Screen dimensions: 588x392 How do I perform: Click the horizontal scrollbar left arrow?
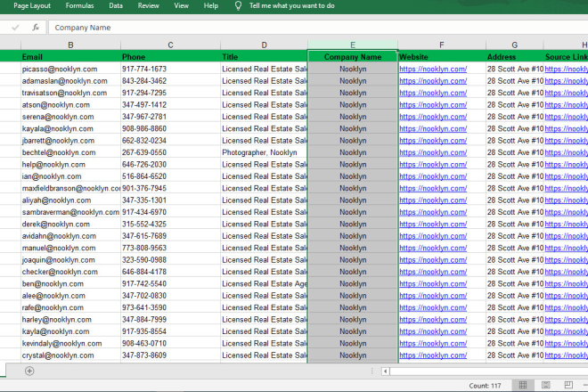[386, 372]
